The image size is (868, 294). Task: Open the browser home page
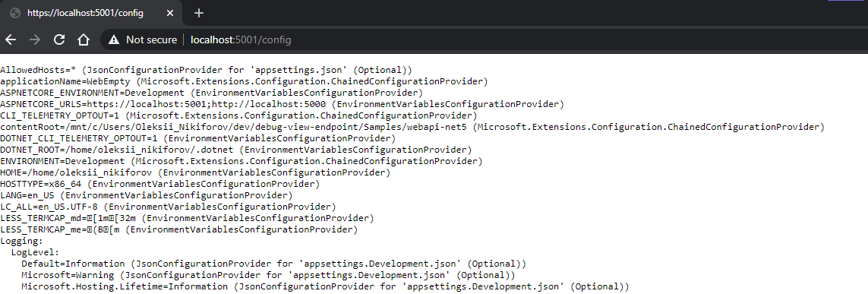coord(83,40)
